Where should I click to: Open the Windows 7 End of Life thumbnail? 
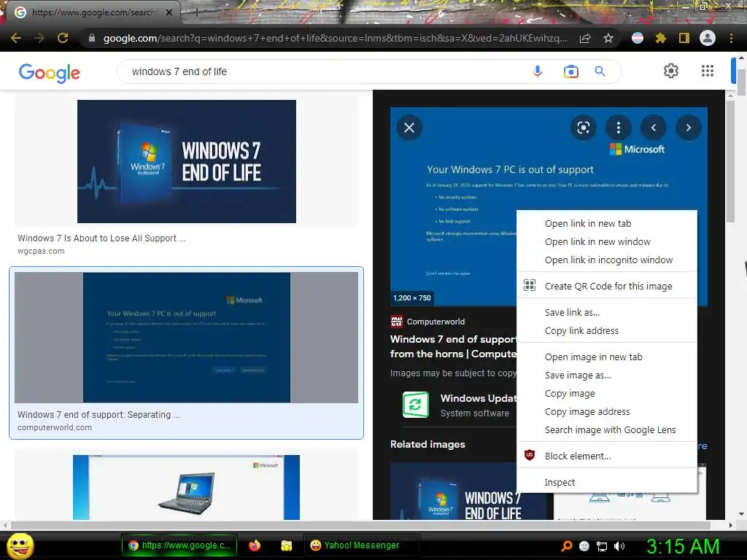pos(186,161)
